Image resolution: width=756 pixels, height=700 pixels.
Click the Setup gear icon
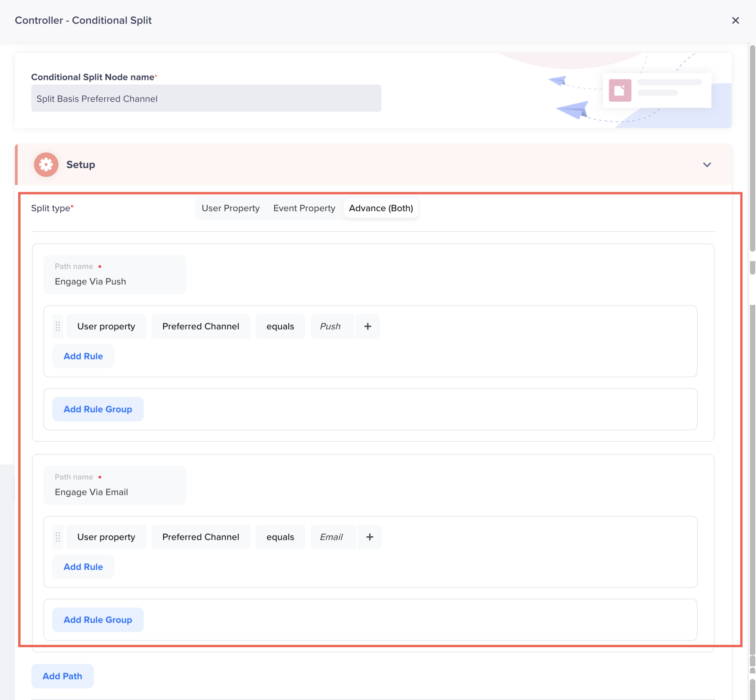(46, 164)
